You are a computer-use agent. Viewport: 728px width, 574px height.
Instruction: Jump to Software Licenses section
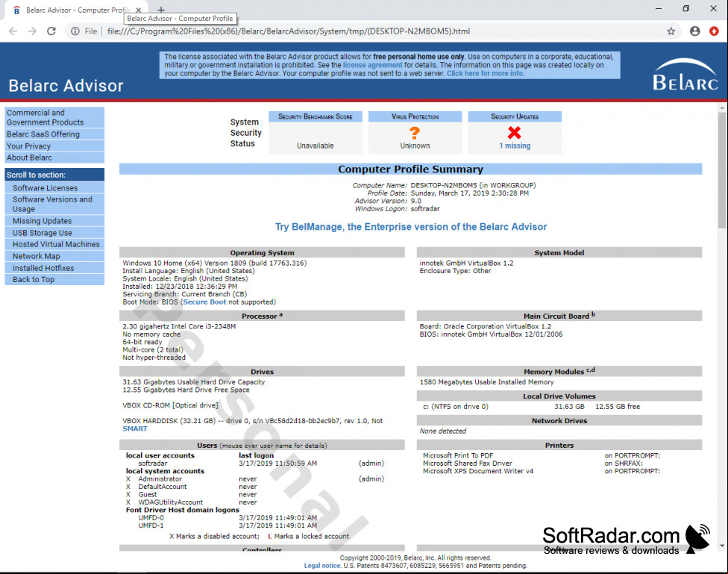(54, 188)
